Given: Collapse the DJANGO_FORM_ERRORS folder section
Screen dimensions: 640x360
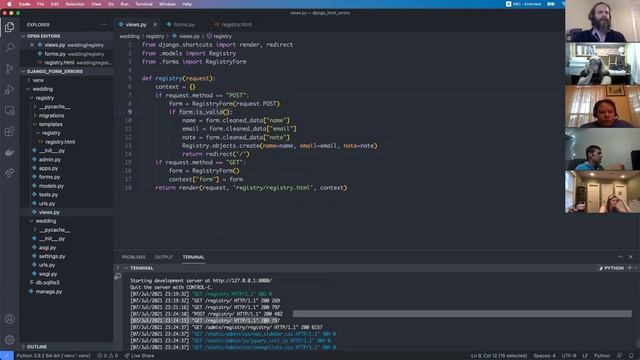Looking at the screenshot, I should pyautogui.click(x=55, y=71).
